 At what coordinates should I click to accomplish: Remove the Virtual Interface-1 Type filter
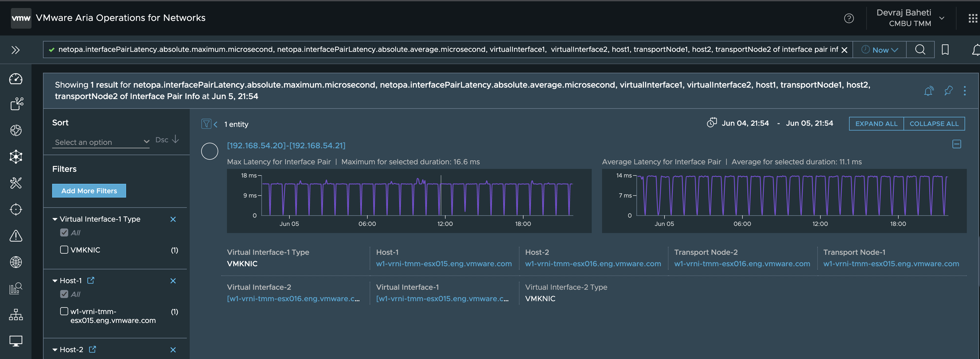[x=173, y=219]
